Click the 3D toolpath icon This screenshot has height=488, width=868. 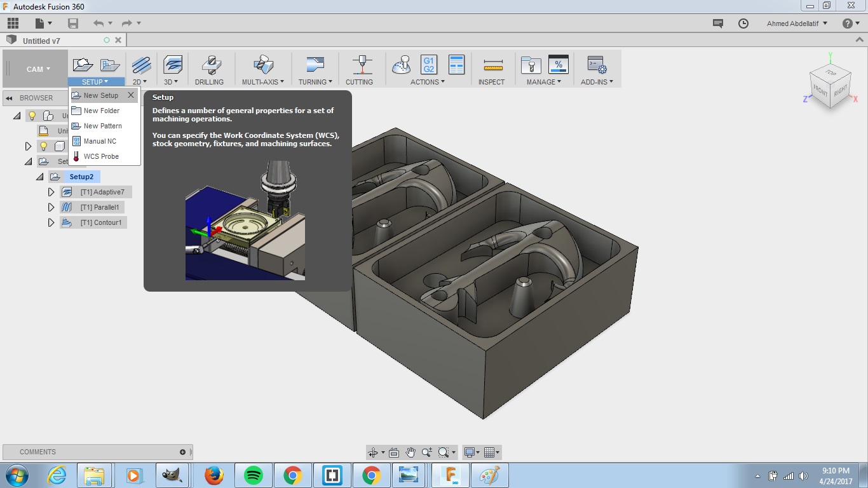point(172,65)
